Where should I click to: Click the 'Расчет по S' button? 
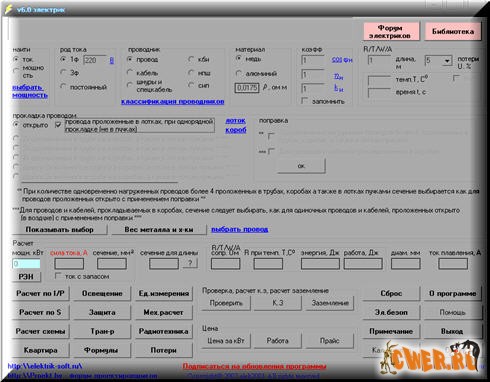40,312
